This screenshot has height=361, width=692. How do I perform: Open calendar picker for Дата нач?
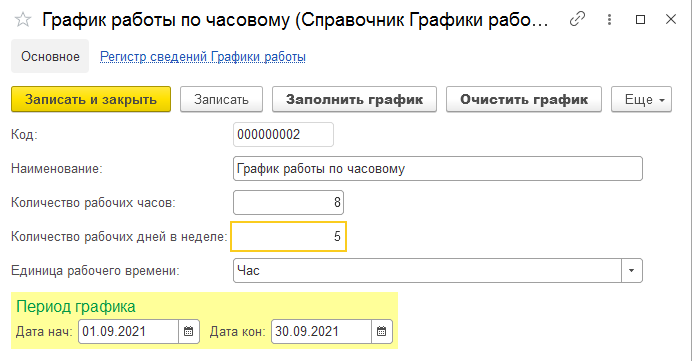(x=189, y=331)
